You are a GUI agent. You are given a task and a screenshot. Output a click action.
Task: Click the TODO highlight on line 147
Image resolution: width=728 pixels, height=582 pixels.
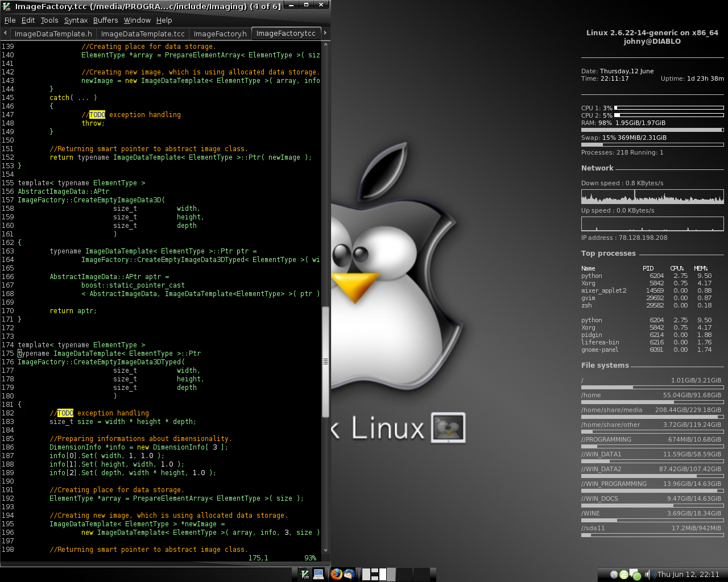(x=97, y=115)
